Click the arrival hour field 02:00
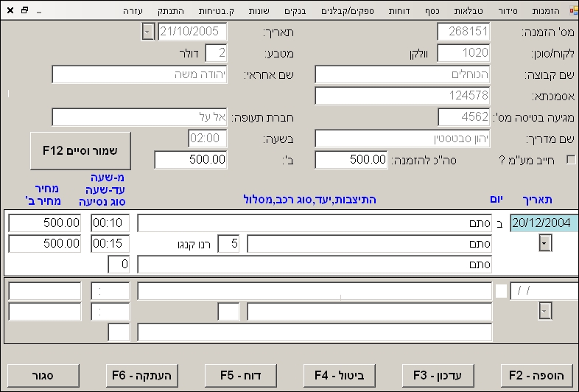This screenshot has width=579, height=392. 208,139
